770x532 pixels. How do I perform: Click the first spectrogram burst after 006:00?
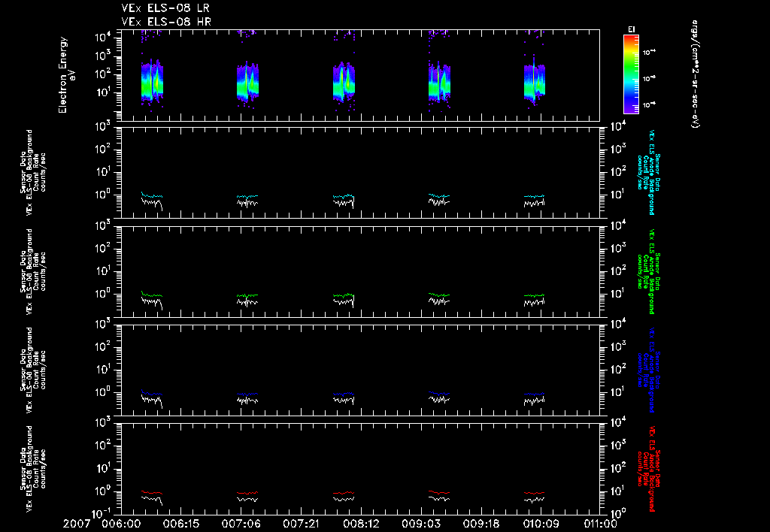pos(152,81)
